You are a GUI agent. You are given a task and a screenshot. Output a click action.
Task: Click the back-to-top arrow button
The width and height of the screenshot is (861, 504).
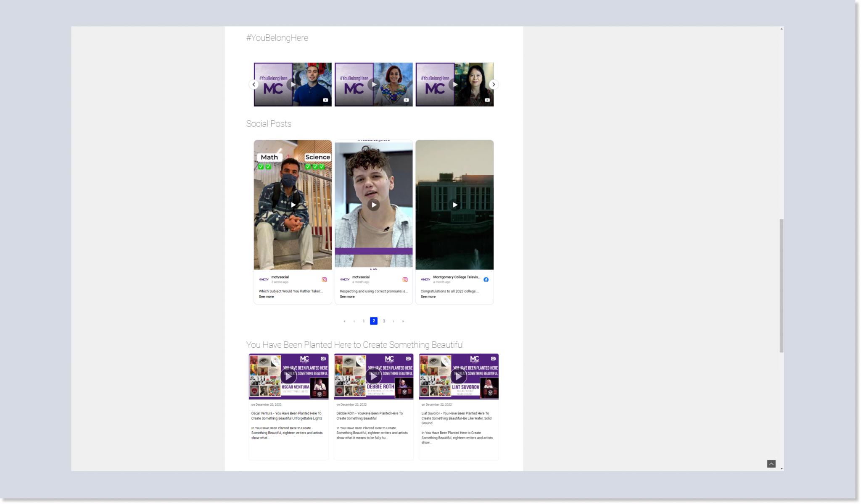pyautogui.click(x=771, y=464)
